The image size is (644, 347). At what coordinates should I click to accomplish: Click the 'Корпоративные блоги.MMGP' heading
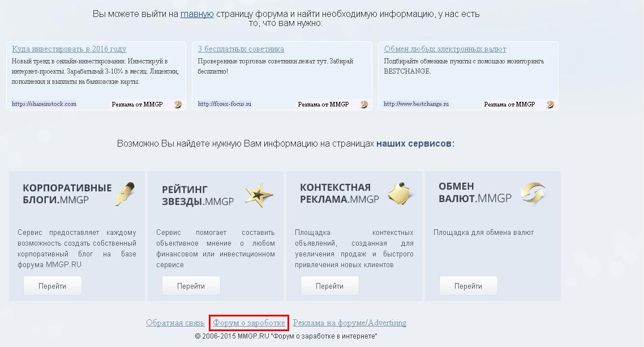click(x=67, y=194)
